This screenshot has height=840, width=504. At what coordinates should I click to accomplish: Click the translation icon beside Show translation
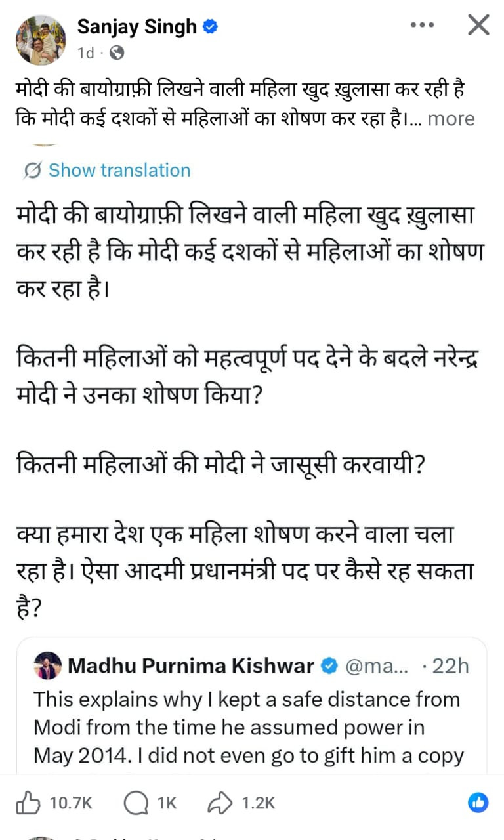pos(31,171)
